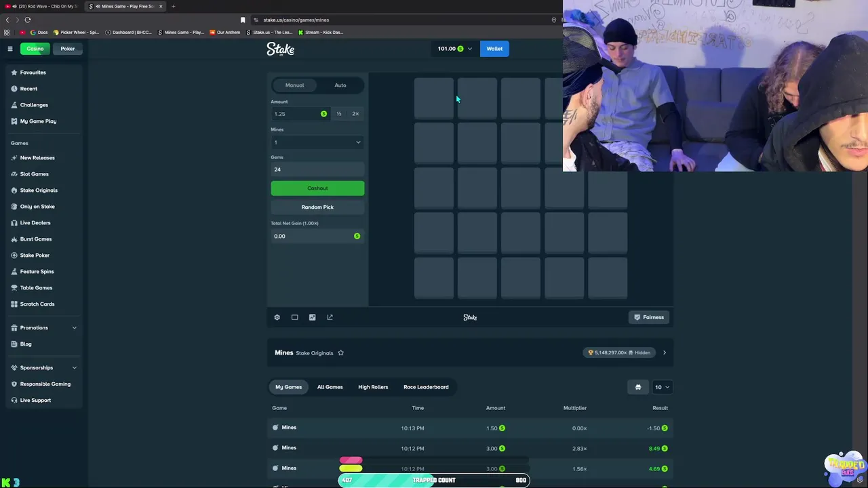Screen dimensions: 868x488
Task: Switch to Poker mode
Action: 68,49
